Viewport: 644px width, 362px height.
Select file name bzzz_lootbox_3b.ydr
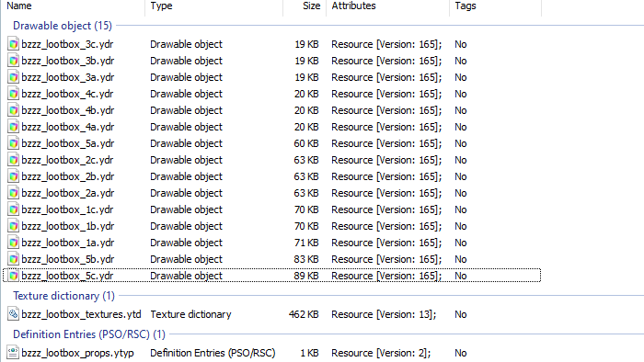point(68,61)
